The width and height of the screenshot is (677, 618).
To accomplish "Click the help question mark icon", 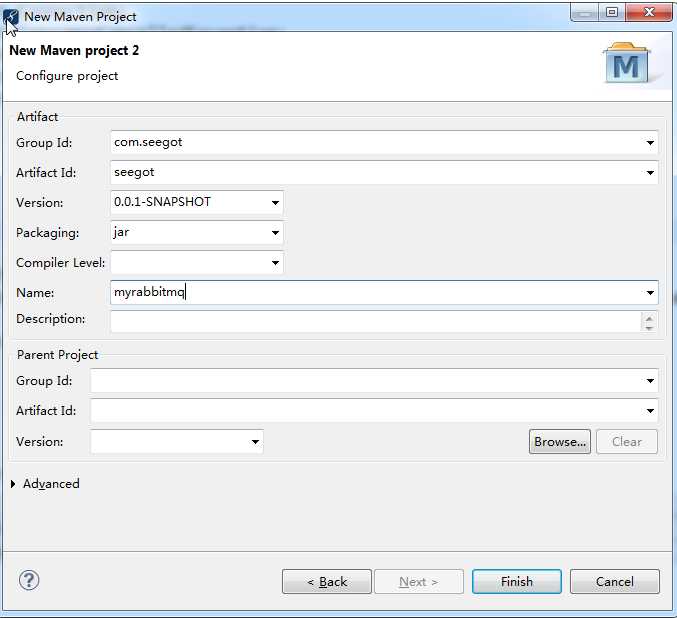I will (29, 580).
